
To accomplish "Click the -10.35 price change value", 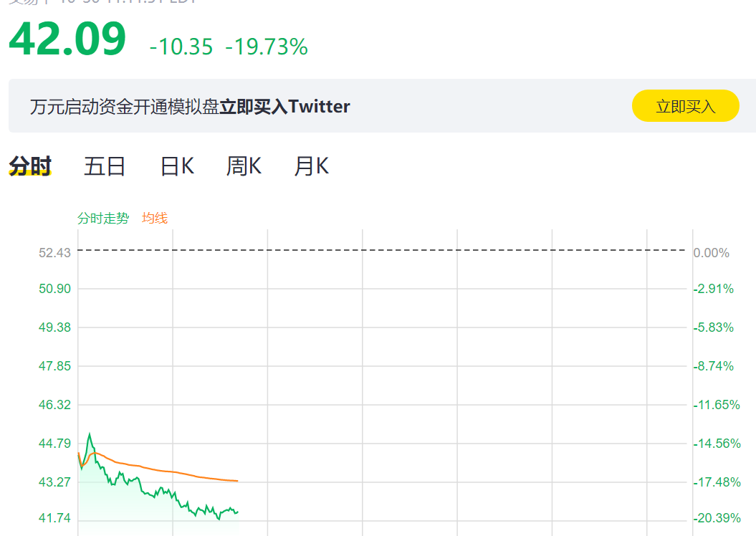I will tap(181, 47).
